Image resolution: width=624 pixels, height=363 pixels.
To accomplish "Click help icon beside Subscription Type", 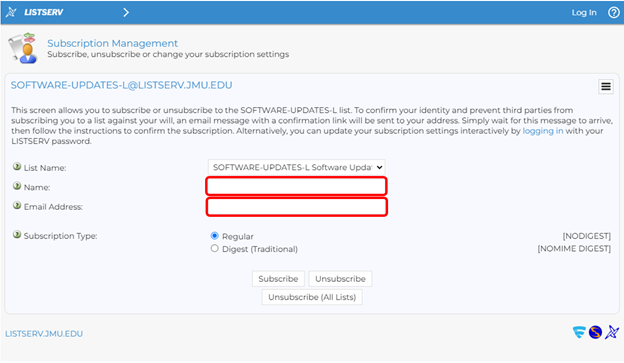I will [17, 234].
